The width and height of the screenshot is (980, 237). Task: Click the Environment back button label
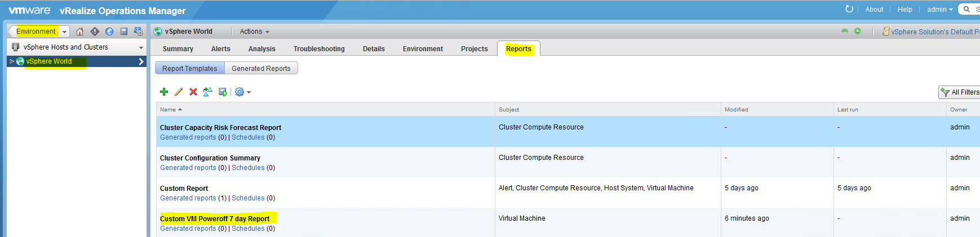coord(36,32)
